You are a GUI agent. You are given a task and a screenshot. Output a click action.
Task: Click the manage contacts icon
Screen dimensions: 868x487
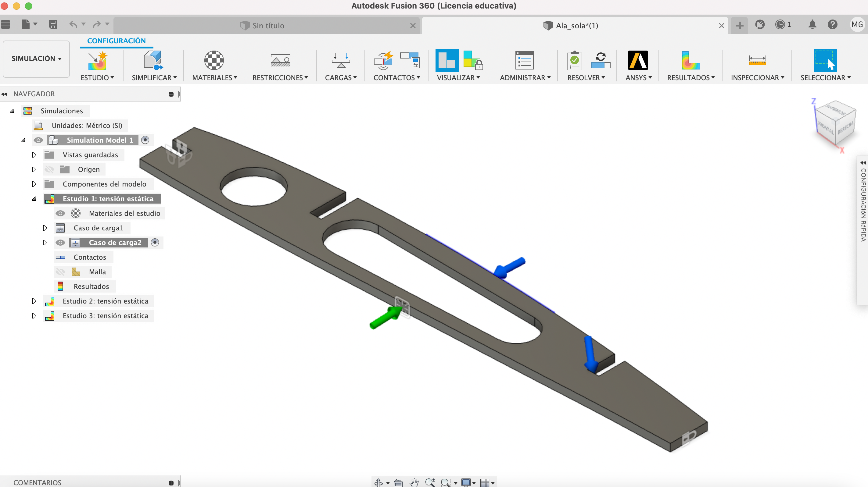pos(410,61)
